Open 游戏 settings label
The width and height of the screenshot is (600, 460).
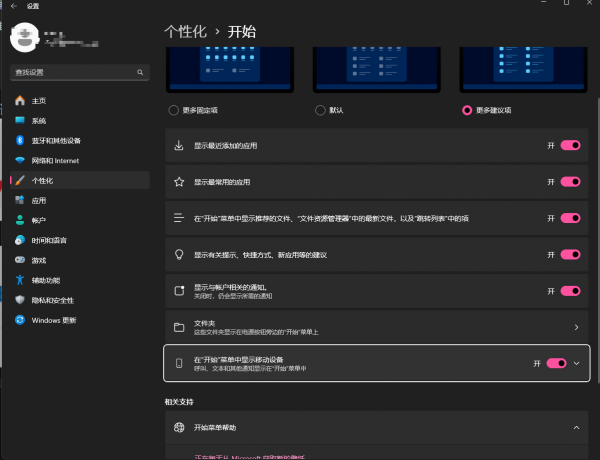point(39,260)
